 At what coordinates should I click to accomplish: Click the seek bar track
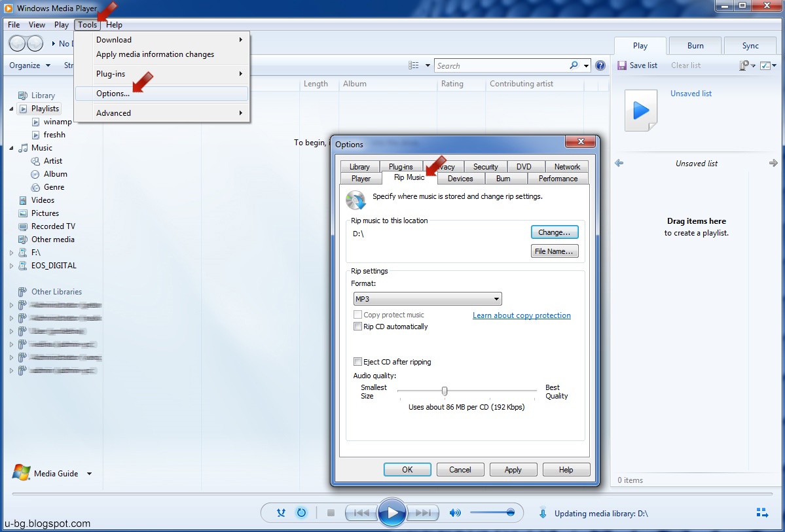(392, 494)
